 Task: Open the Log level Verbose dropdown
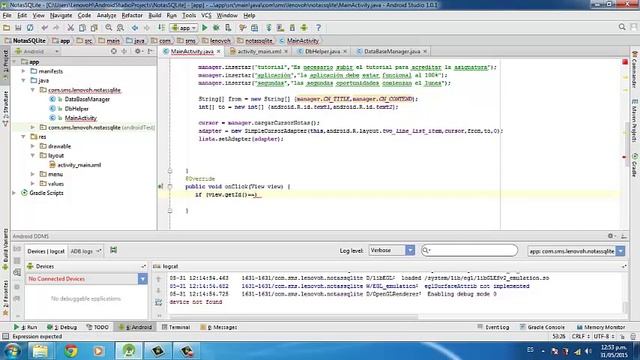point(391,250)
